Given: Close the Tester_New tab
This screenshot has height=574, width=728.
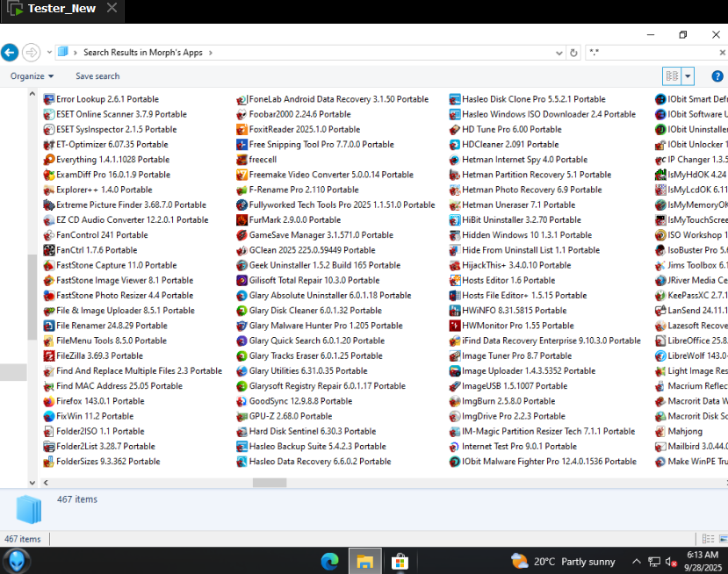Looking at the screenshot, I should coord(112,8).
